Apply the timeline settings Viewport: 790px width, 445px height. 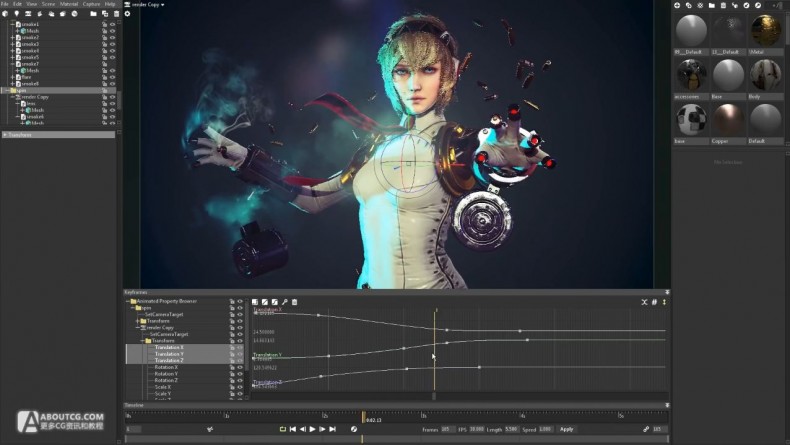click(x=567, y=429)
